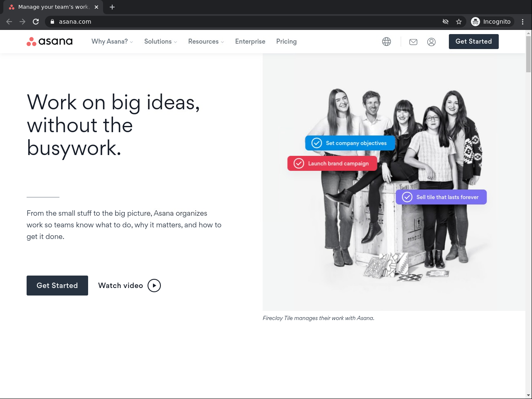
Task: Click Get Started in the header
Action: click(474, 42)
